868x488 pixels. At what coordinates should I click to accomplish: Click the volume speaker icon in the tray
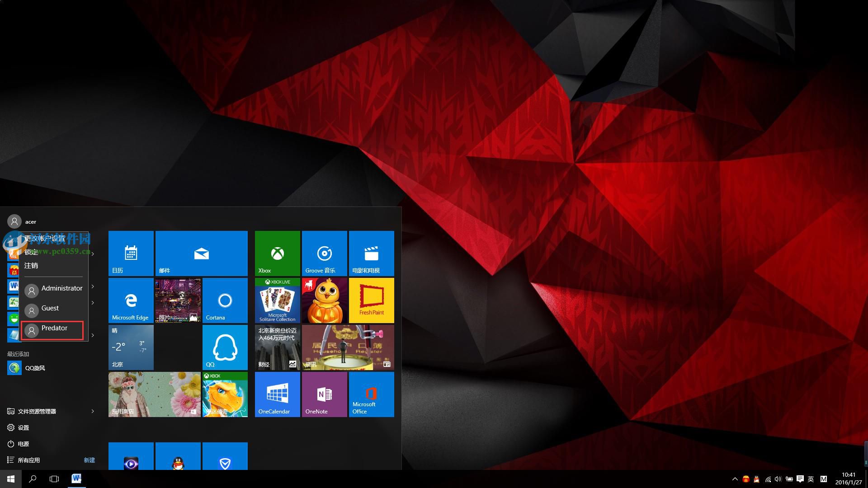[x=778, y=479]
